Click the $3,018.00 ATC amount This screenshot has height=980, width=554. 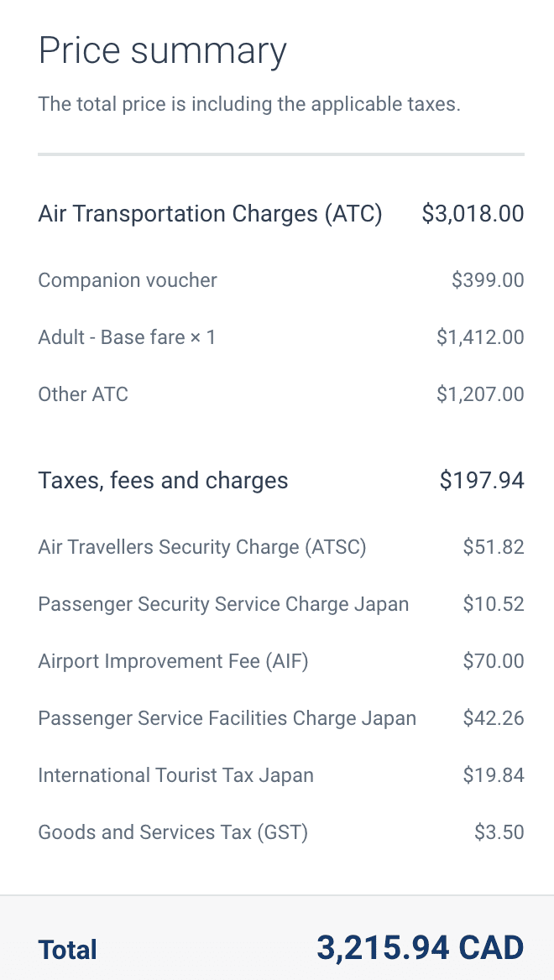[x=473, y=214]
